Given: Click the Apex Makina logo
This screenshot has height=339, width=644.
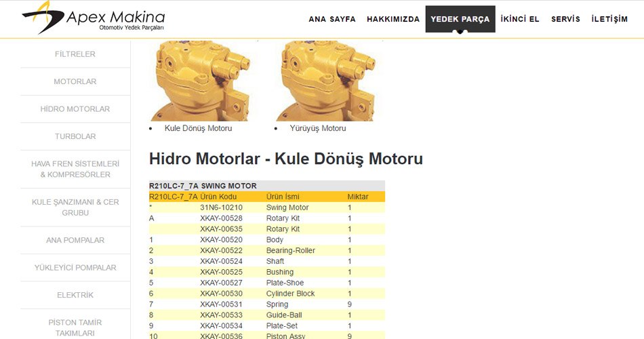Looking at the screenshot, I should pos(94,18).
